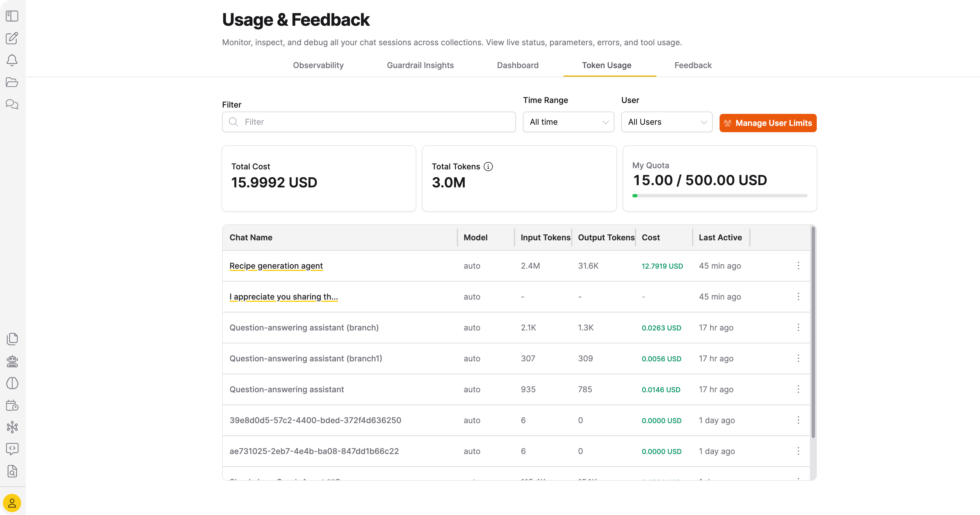This screenshot has height=515, width=980.
Task: Click the table vertical scrollbar
Action: 813,332
